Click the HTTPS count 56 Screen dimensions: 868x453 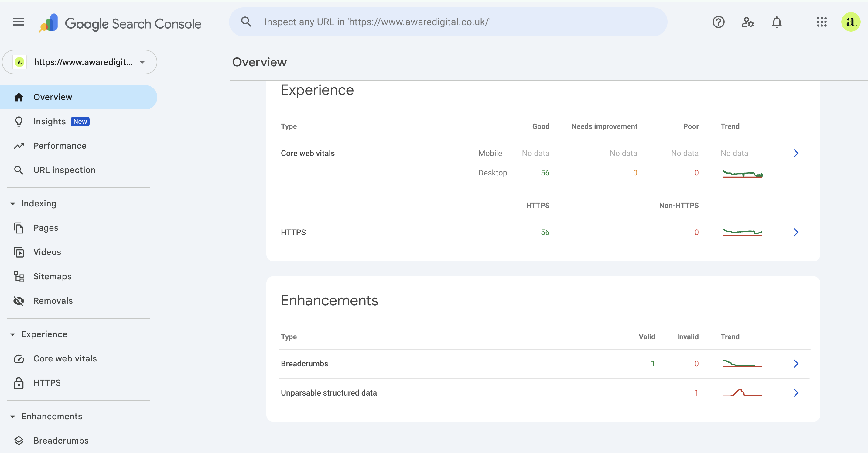click(x=545, y=232)
